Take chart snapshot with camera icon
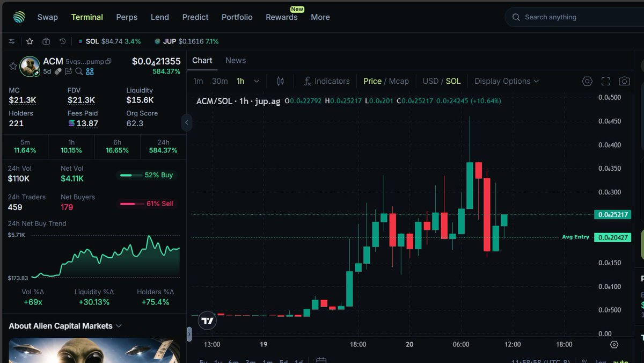Screen dimensions: 644x363 pyautogui.click(x=624, y=81)
